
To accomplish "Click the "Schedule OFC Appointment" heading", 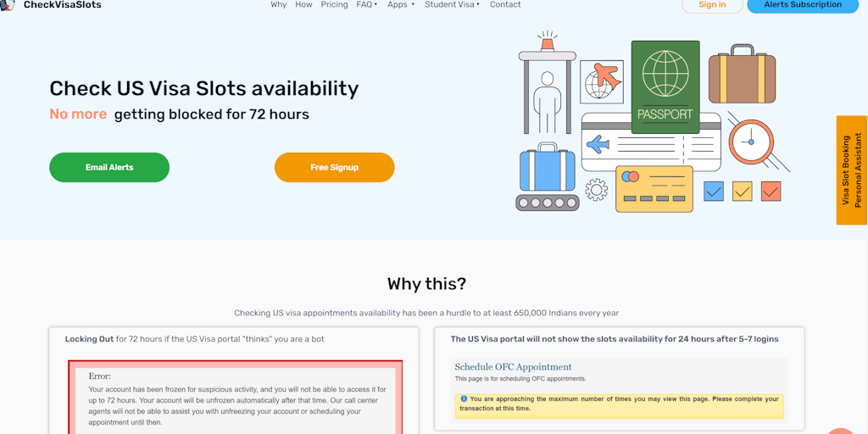I will pyautogui.click(x=513, y=366).
